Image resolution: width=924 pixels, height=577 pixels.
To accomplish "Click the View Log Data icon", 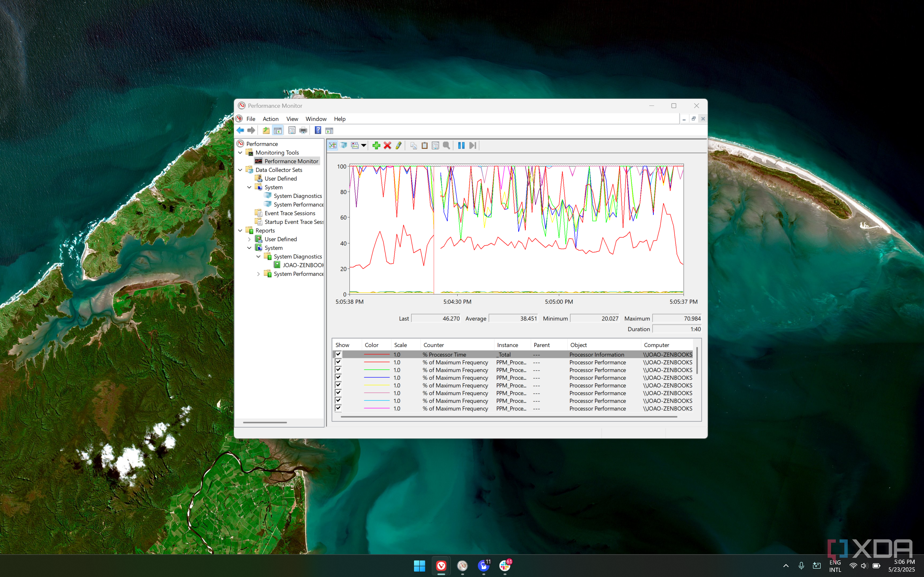I will 344,145.
